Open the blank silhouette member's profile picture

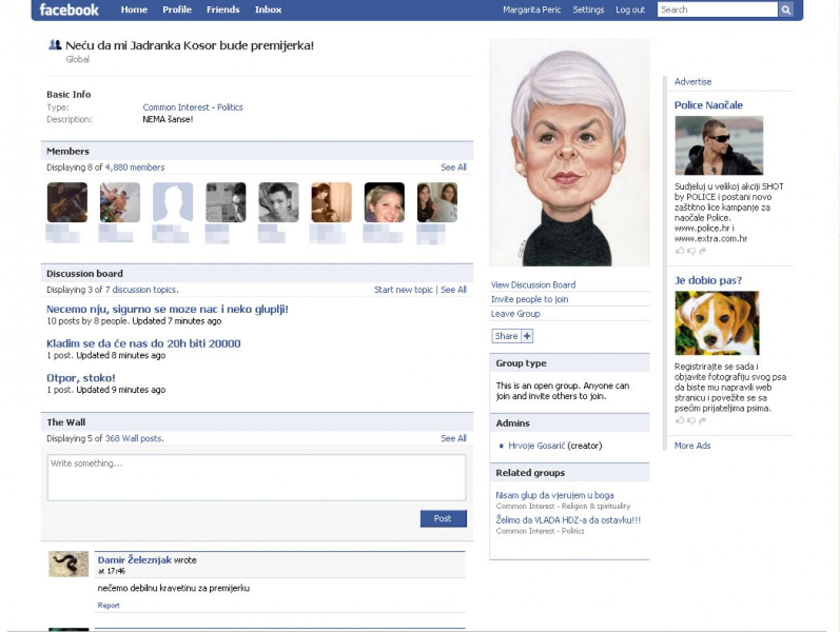tap(173, 202)
